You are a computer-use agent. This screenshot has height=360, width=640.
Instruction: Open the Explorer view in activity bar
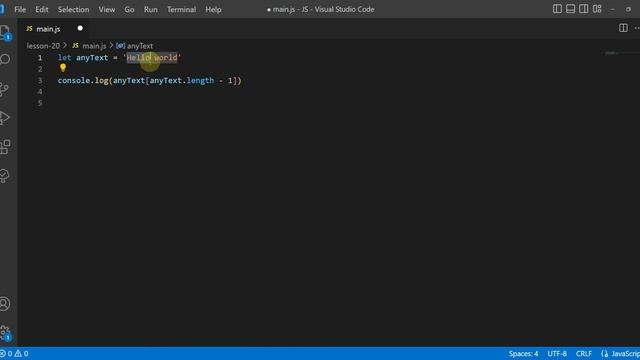tap(5, 32)
